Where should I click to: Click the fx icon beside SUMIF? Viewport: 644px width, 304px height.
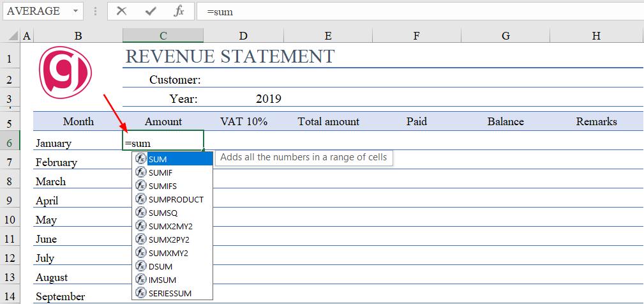[141, 172]
